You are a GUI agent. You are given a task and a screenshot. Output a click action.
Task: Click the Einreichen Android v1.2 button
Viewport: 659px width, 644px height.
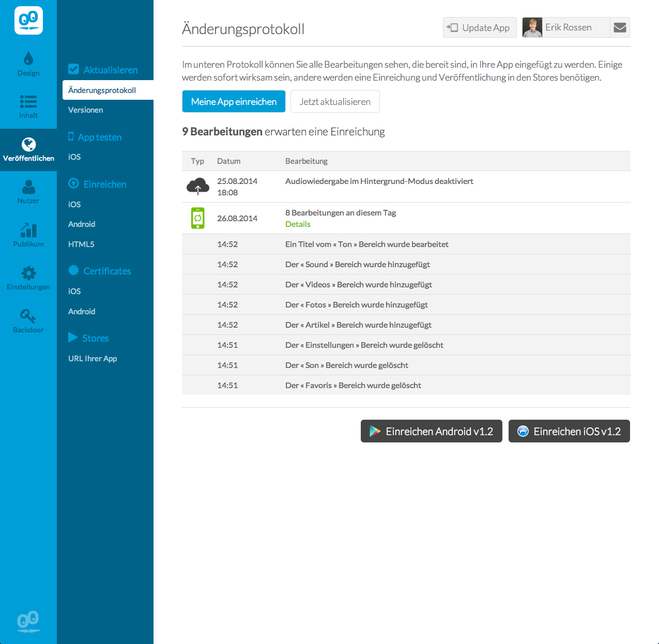click(432, 431)
